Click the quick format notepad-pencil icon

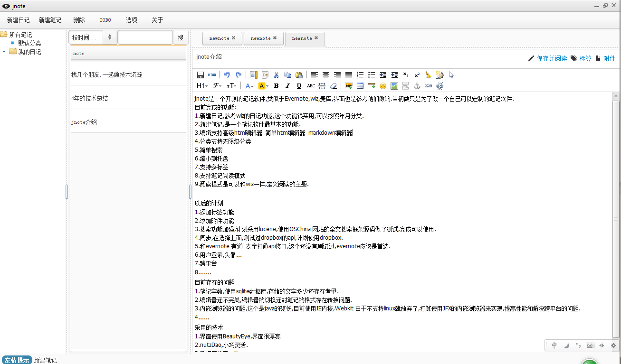439,75
